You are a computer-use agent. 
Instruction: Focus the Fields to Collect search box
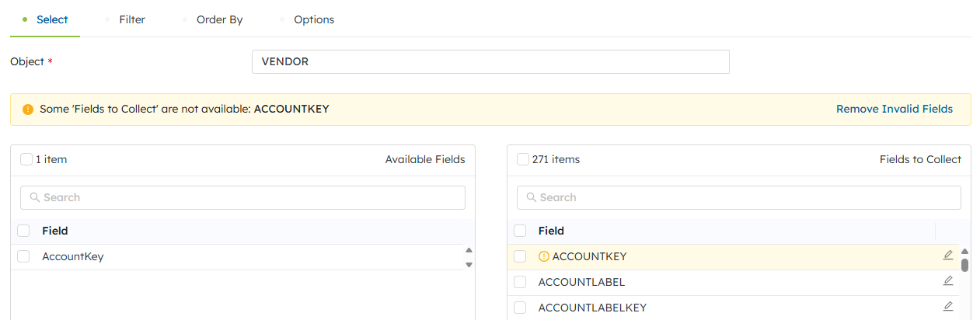click(x=738, y=197)
